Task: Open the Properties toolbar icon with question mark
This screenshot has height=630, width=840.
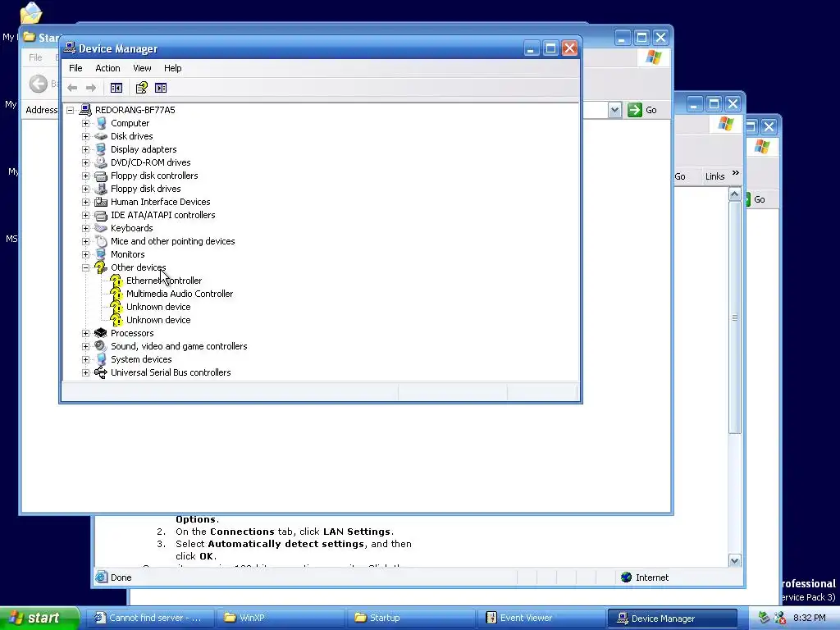Action: click(141, 88)
